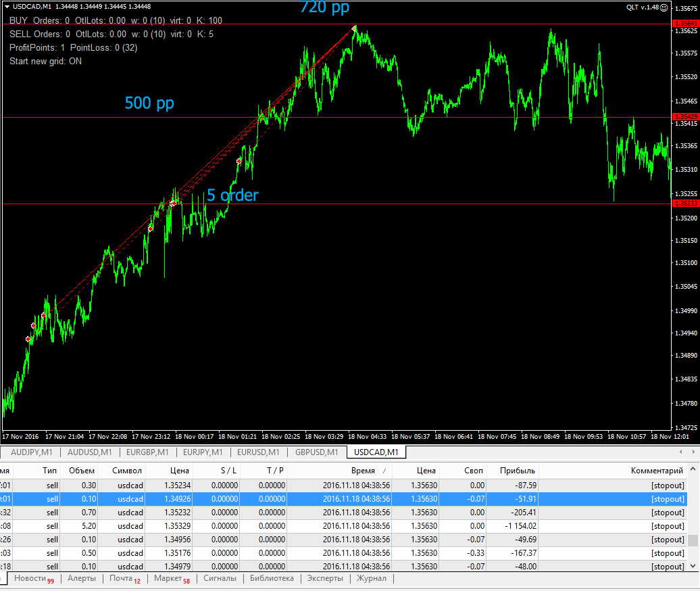Click the 500 pp chart label

coord(149,103)
